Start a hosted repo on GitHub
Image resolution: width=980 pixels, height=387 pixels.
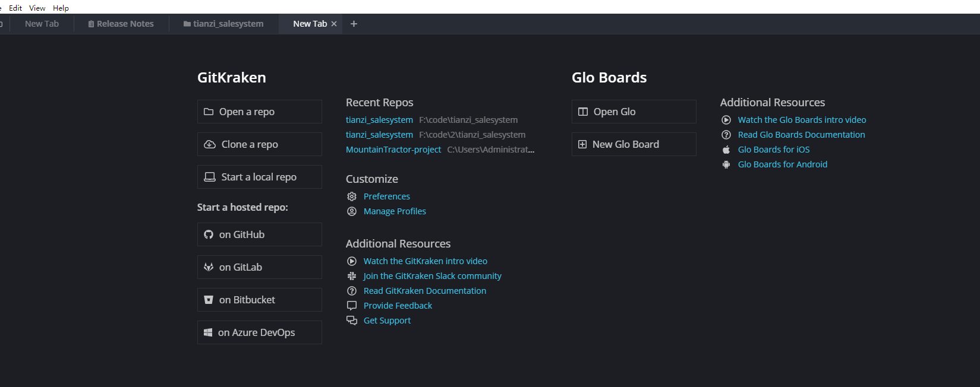tap(260, 234)
